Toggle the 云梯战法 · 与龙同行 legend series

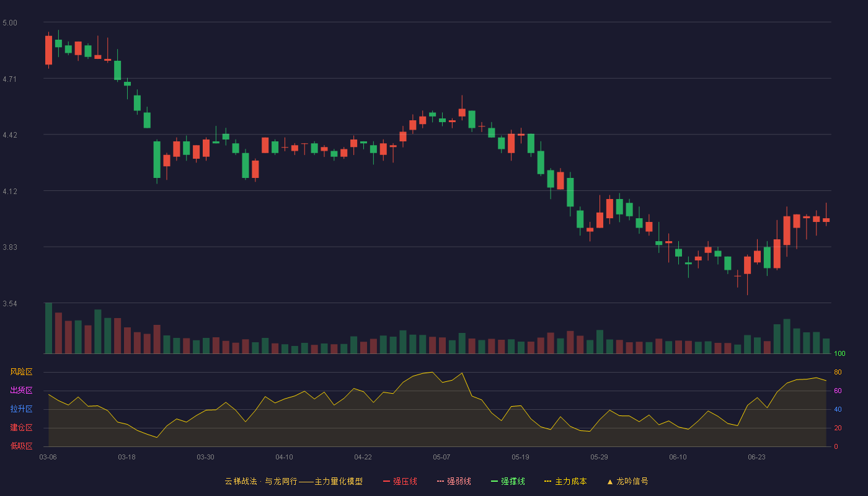pos(293,481)
